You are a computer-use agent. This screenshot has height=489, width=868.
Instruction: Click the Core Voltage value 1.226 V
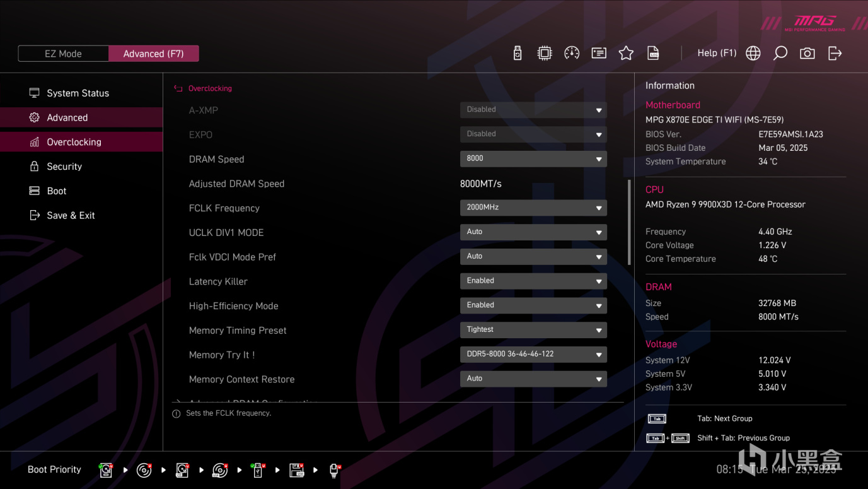[772, 245]
